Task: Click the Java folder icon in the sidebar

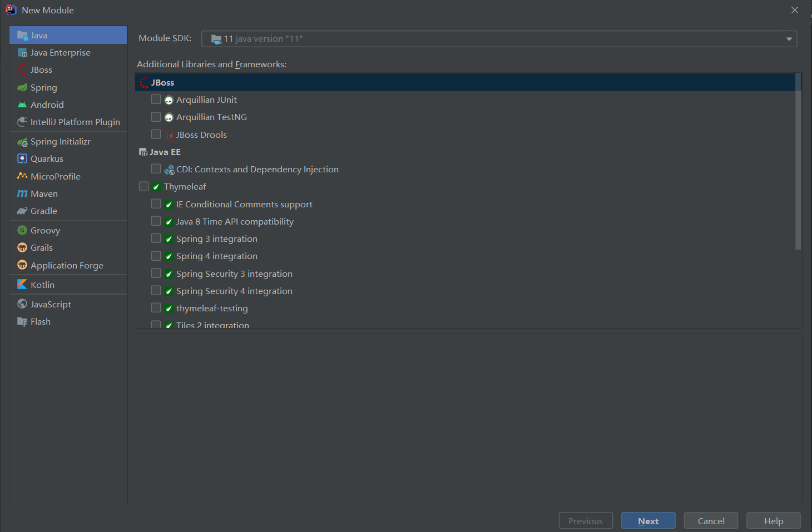Action: click(22, 36)
